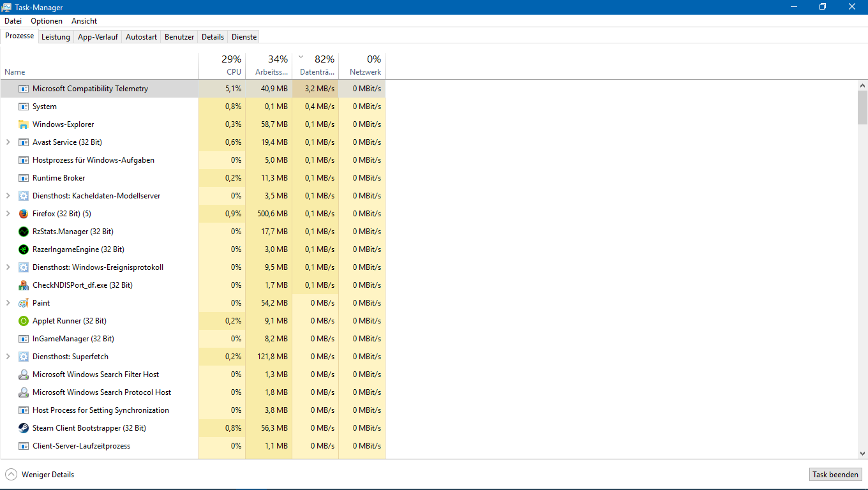868x490 pixels.
Task: Click the vertical scrollbar thumb
Action: [x=862, y=107]
